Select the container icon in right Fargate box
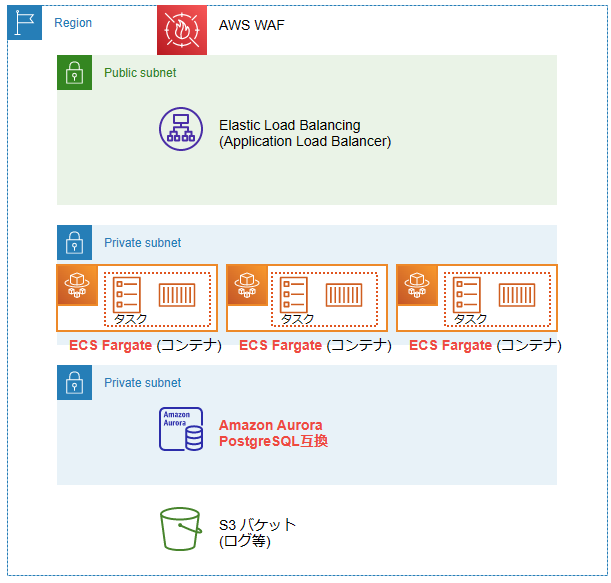 tap(517, 295)
